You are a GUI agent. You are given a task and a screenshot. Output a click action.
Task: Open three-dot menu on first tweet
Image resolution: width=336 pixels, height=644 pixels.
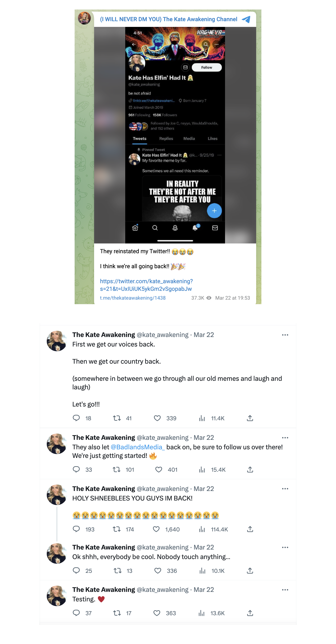point(285,335)
